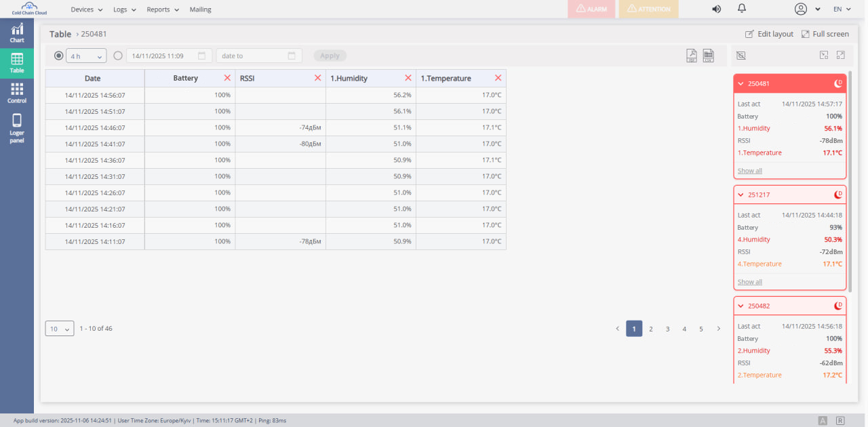Open the Reports menu
The image size is (868, 427).
163,9
